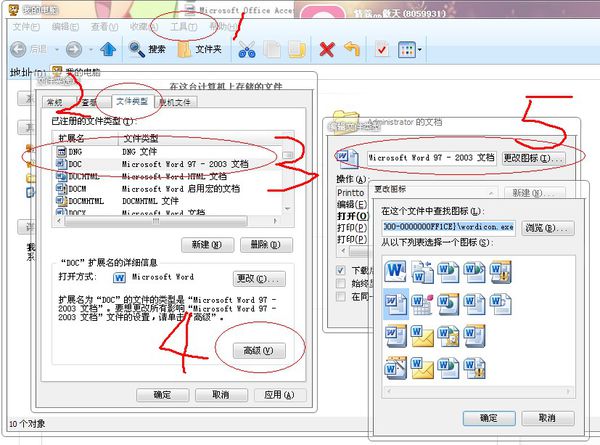The image size is (600, 445).
Task: Open the 工具(T) menu
Action: (183, 27)
